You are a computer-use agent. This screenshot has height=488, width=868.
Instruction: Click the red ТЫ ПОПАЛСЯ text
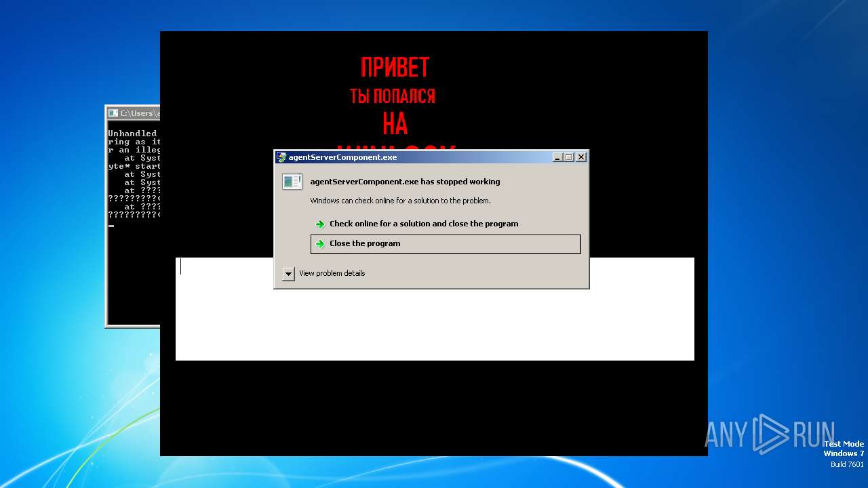click(x=393, y=96)
